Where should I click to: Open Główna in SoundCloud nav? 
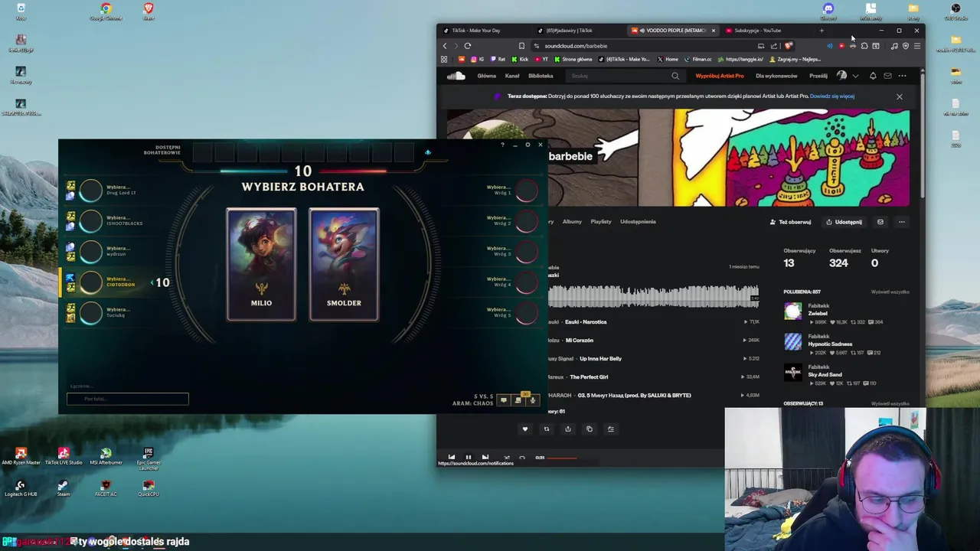coord(487,76)
